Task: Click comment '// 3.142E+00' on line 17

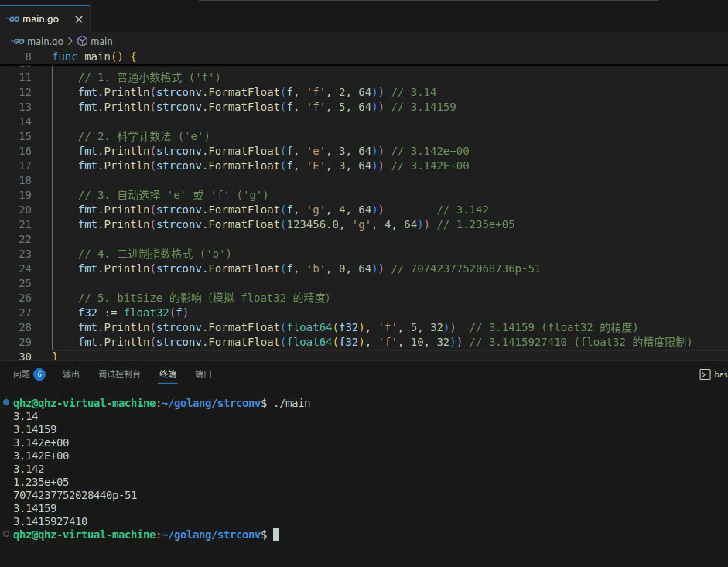Action: click(x=430, y=166)
